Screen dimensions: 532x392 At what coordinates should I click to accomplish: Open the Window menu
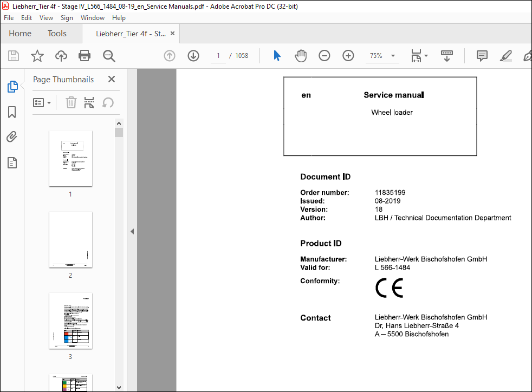coord(93,18)
